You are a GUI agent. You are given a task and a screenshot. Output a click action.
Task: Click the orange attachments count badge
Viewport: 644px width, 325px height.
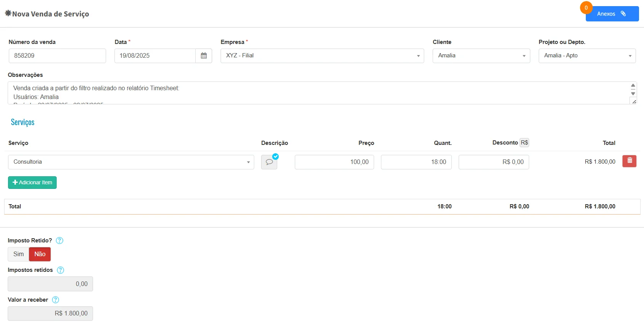[586, 8]
